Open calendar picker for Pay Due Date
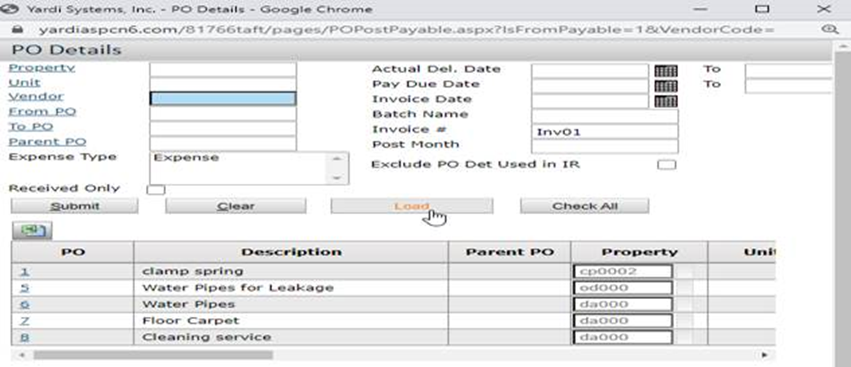 (x=666, y=86)
